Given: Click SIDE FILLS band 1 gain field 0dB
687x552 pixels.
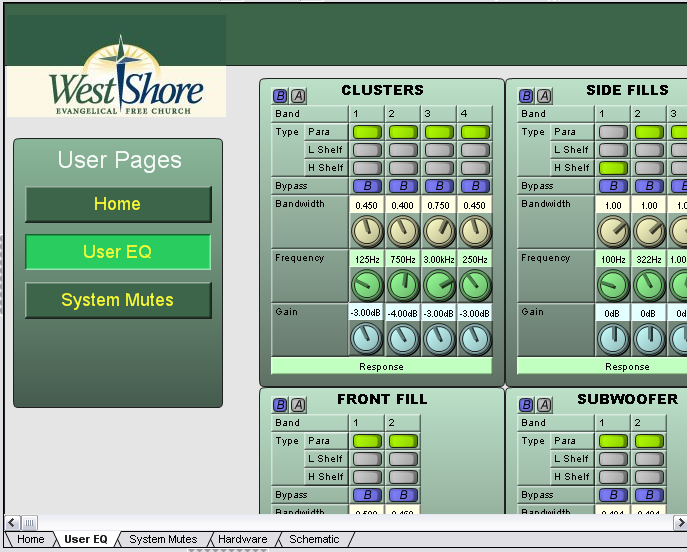Looking at the screenshot, I should click(x=613, y=313).
